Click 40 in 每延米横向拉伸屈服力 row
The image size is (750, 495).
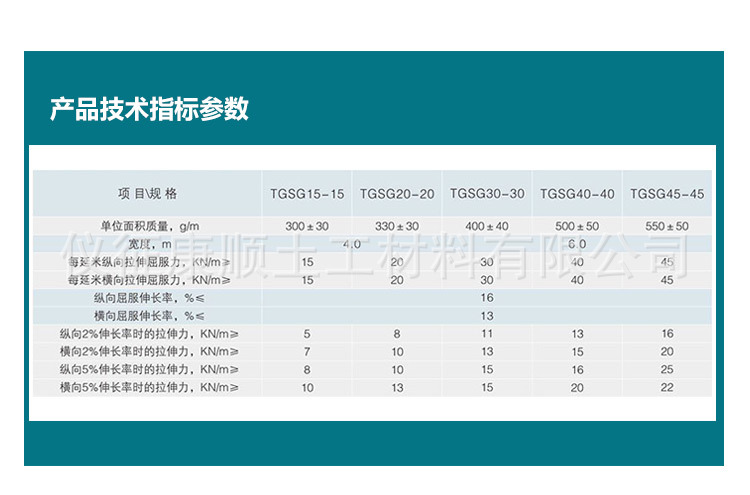pyautogui.click(x=577, y=280)
